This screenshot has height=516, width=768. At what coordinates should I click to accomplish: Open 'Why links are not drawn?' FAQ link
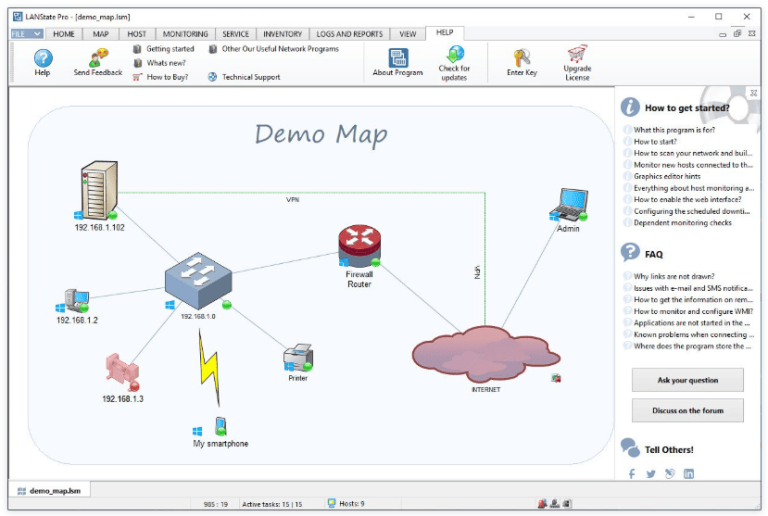(x=673, y=276)
